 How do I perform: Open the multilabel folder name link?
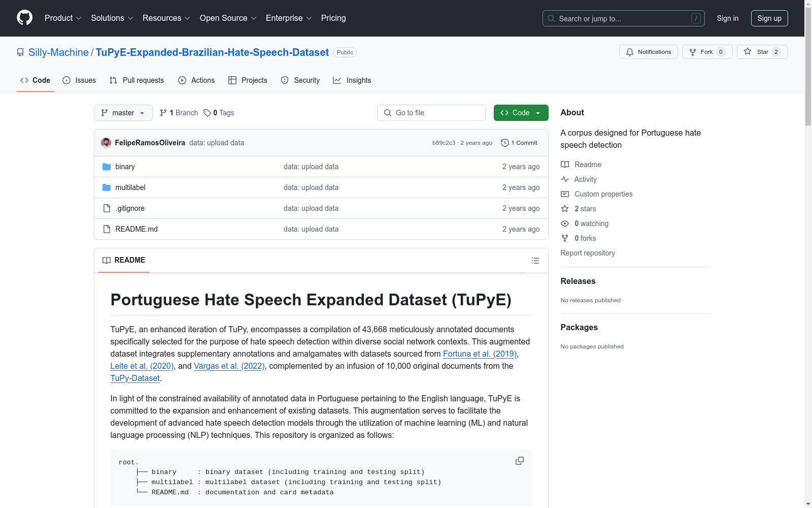click(x=130, y=187)
